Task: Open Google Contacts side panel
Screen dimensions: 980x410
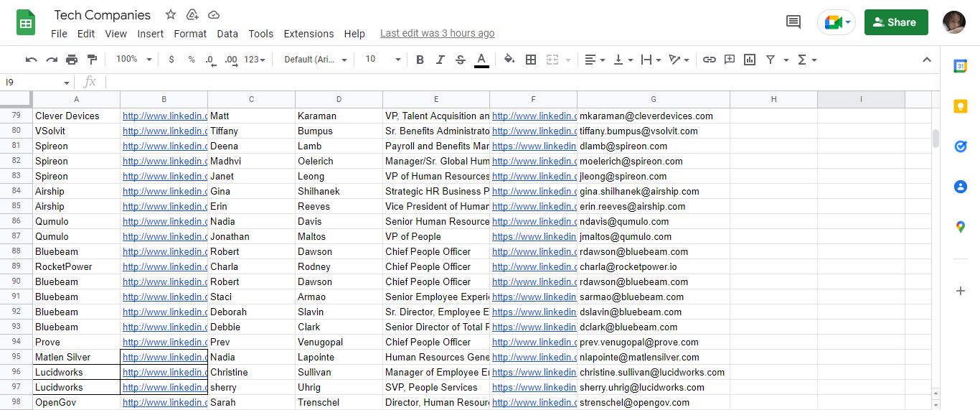Action: pyautogui.click(x=961, y=187)
